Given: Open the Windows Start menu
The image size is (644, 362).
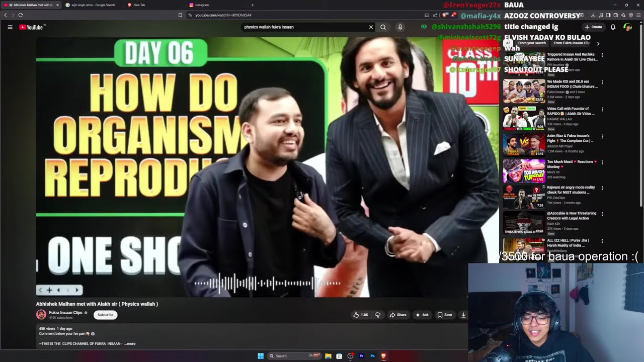Looking at the screenshot, I should (261, 356).
